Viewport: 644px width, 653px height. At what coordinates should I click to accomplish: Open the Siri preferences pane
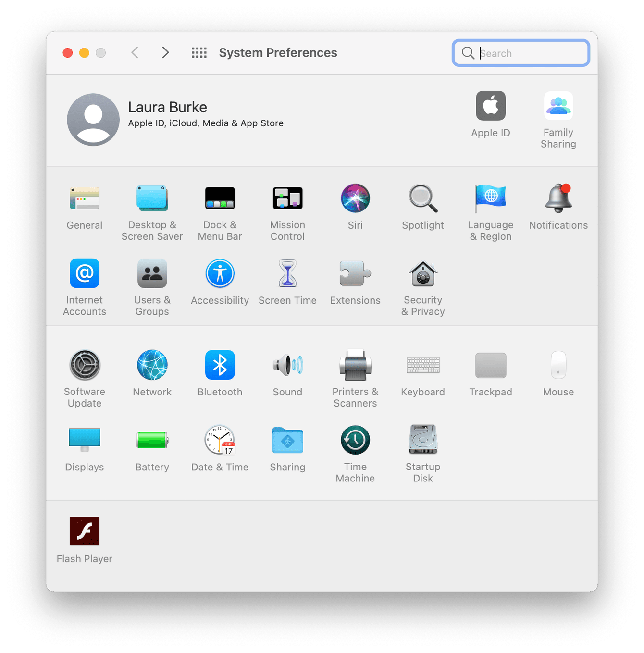tap(355, 198)
